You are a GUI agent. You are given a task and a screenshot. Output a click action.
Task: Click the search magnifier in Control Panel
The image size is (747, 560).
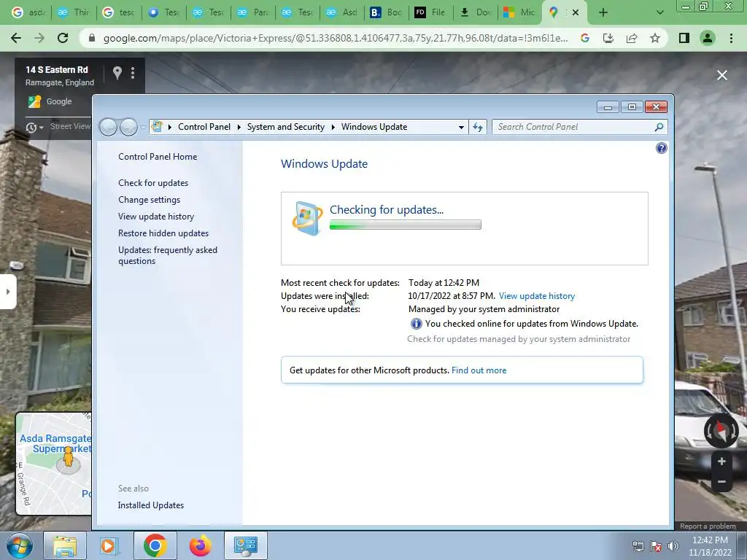point(659,127)
